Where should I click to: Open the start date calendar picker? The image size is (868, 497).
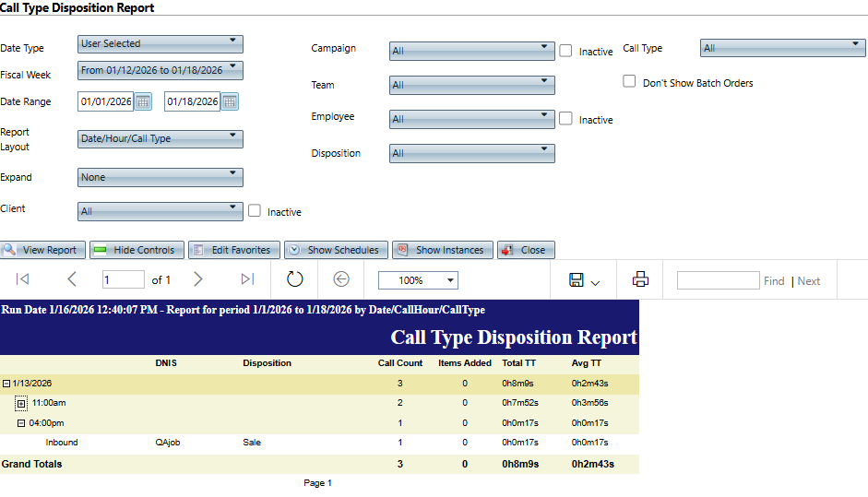coord(143,101)
